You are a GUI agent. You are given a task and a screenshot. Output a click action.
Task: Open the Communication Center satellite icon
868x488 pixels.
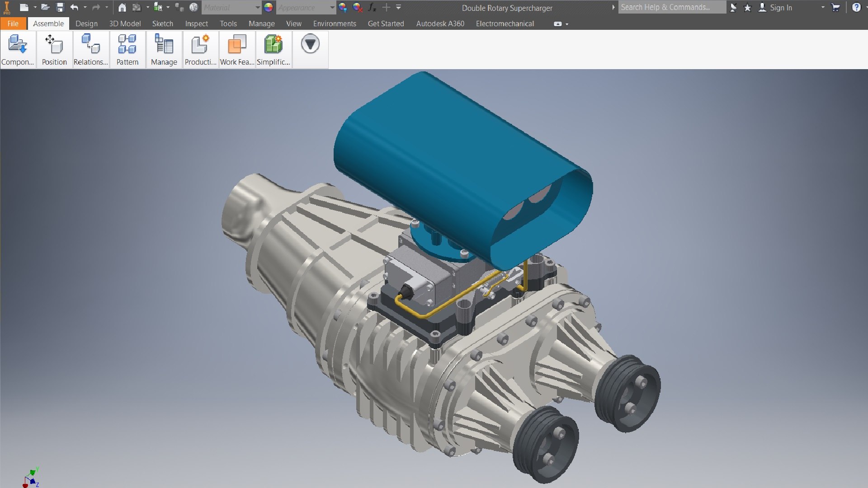pos(733,8)
